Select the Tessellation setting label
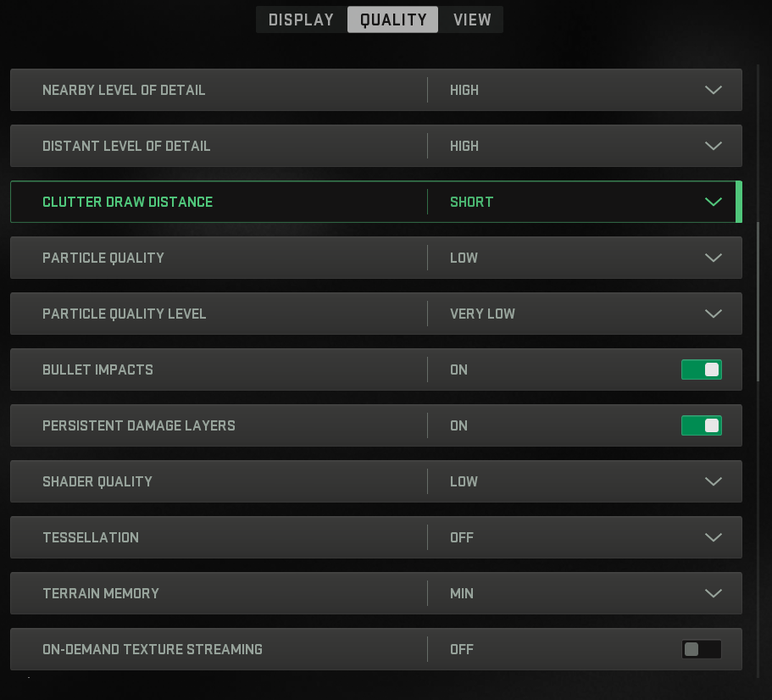772x700 pixels. click(x=91, y=537)
